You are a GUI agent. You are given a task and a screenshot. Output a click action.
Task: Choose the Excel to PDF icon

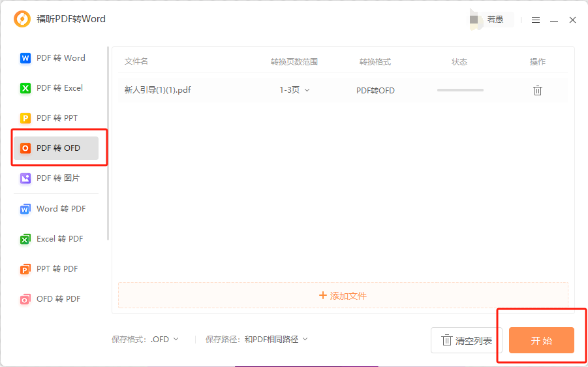click(x=25, y=239)
